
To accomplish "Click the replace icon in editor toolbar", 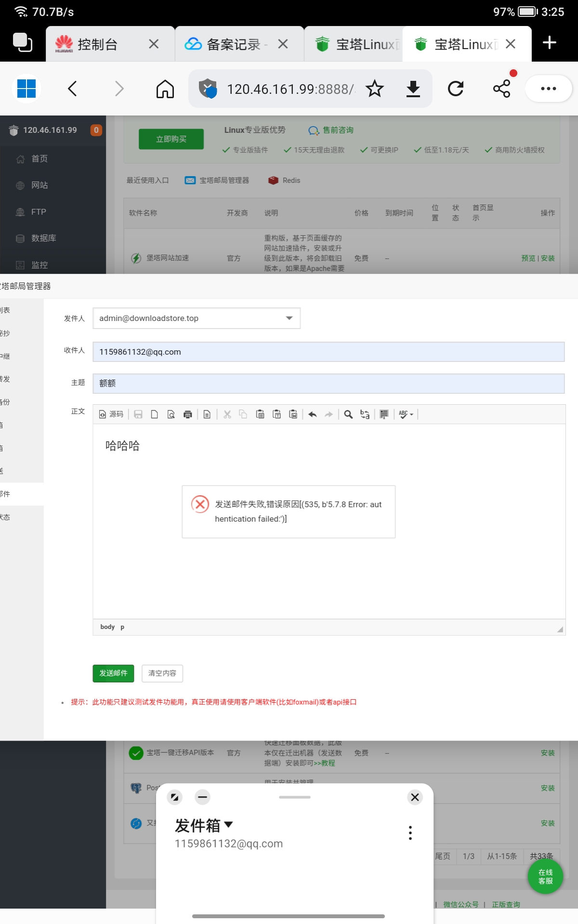I will point(365,414).
